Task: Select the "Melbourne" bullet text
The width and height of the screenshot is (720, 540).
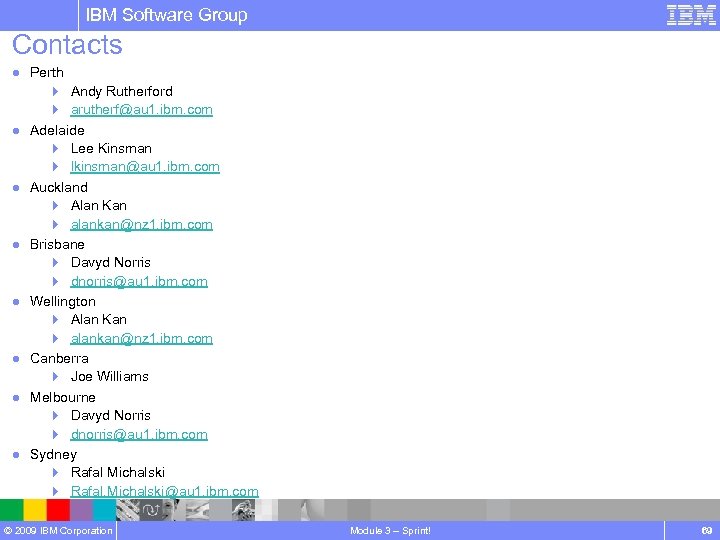Action: click(x=62, y=397)
